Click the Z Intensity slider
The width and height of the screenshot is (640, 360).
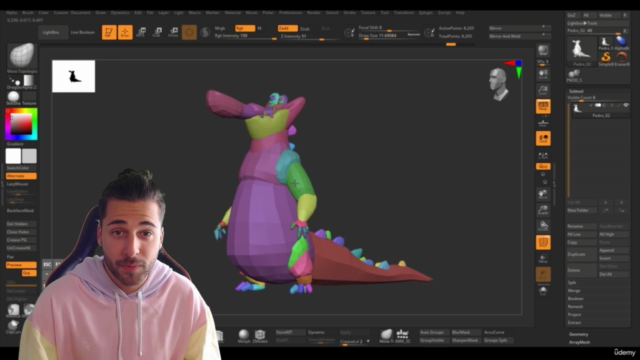[309, 36]
